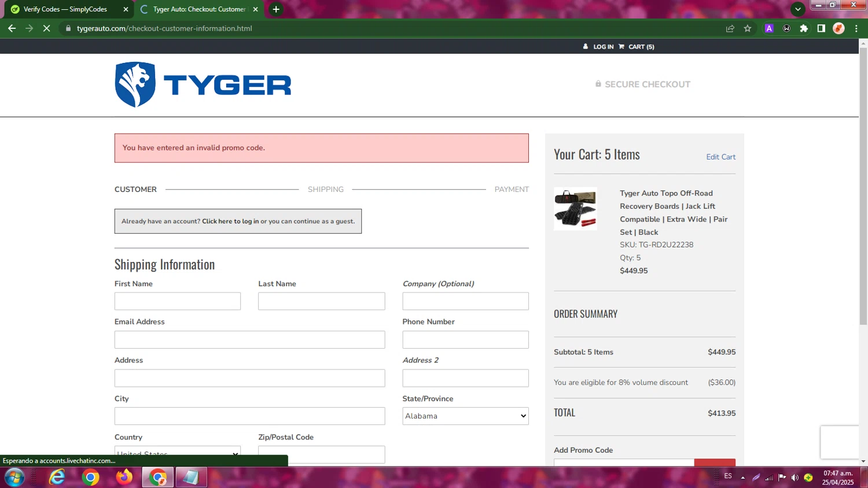Open Chrome extensions puzzle icon
The image size is (868, 488).
(804, 28)
